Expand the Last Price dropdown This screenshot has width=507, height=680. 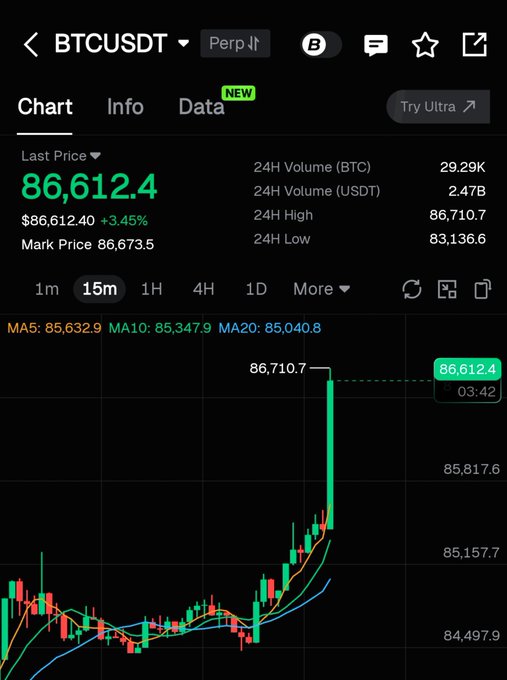click(61, 156)
